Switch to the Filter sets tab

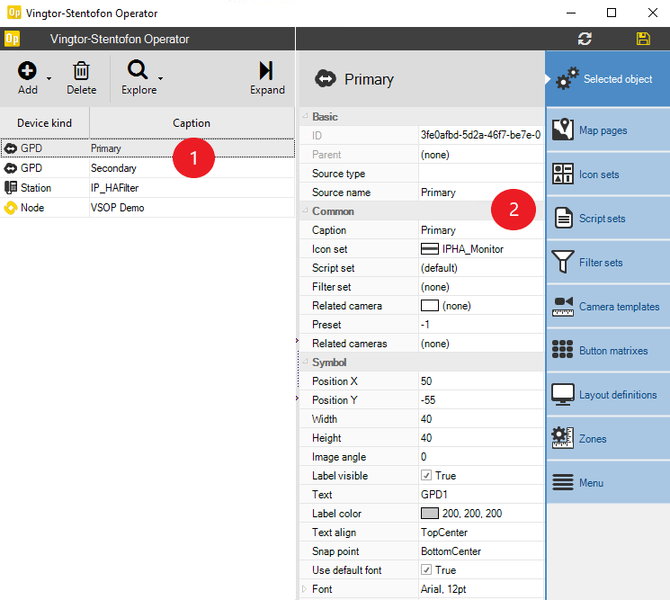coord(607,263)
